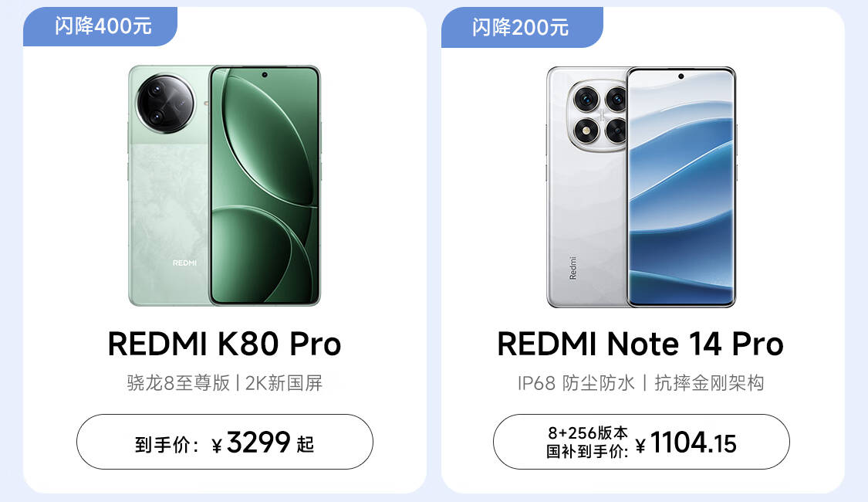Click the round camera module on K80 Pro
868x502 pixels.
coord(166,104)
